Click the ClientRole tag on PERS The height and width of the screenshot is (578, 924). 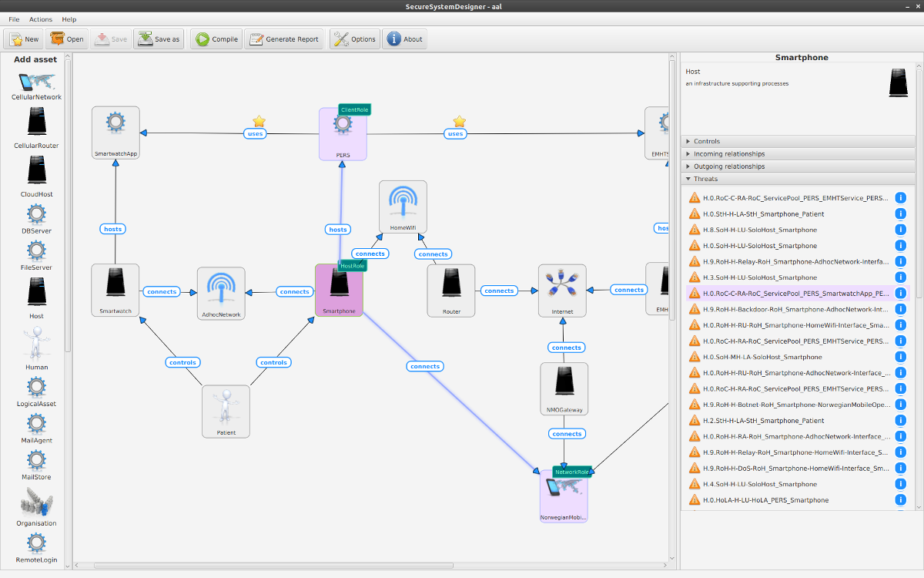[354, 110]
